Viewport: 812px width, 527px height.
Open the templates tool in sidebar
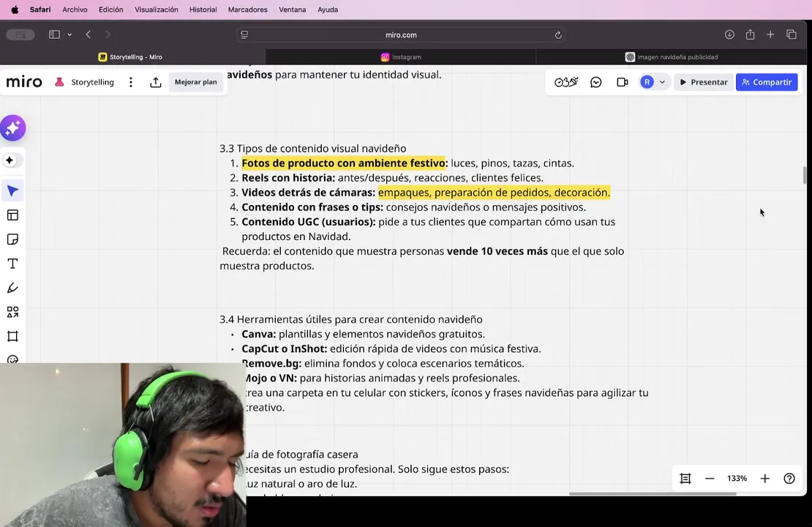click(x=13, y=215)
